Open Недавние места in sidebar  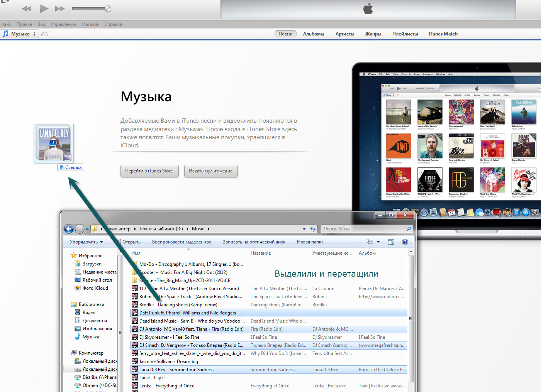[x=95, y=272]
